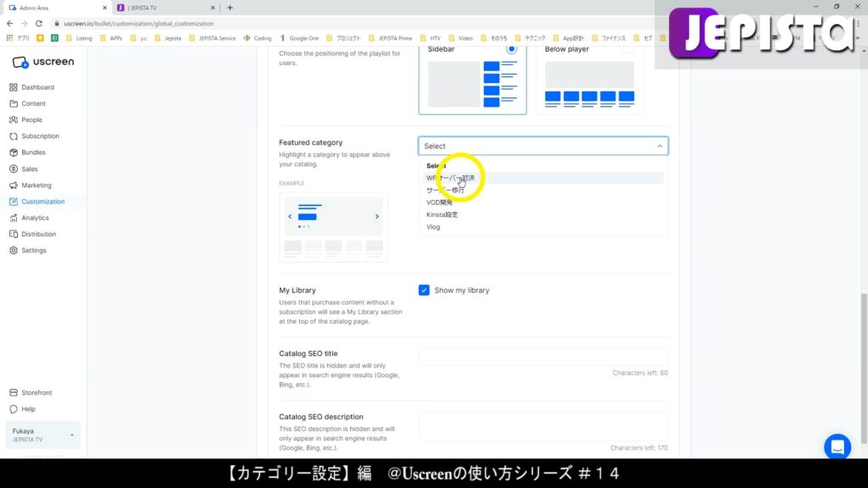Close the JEPISTA TV tab
This screenshot has height=488, width=868.
tap(213, 8)
